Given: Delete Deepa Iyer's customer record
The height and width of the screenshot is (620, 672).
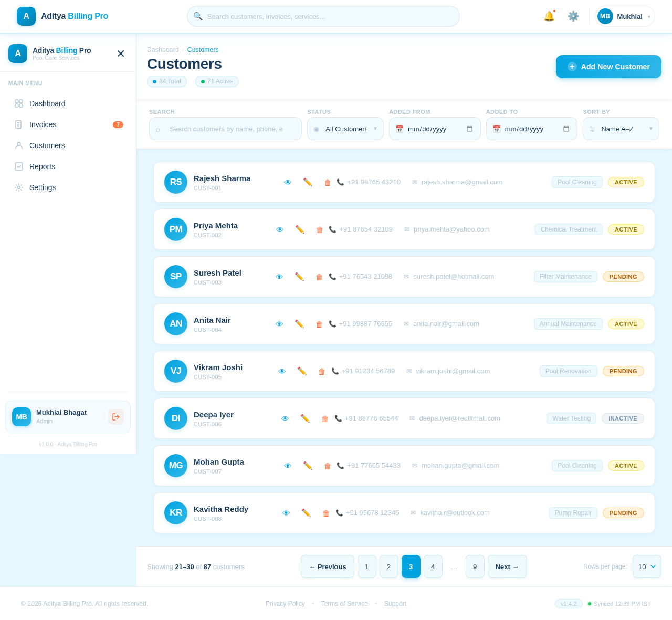Looking at the screenshot, I should [325, 418].
